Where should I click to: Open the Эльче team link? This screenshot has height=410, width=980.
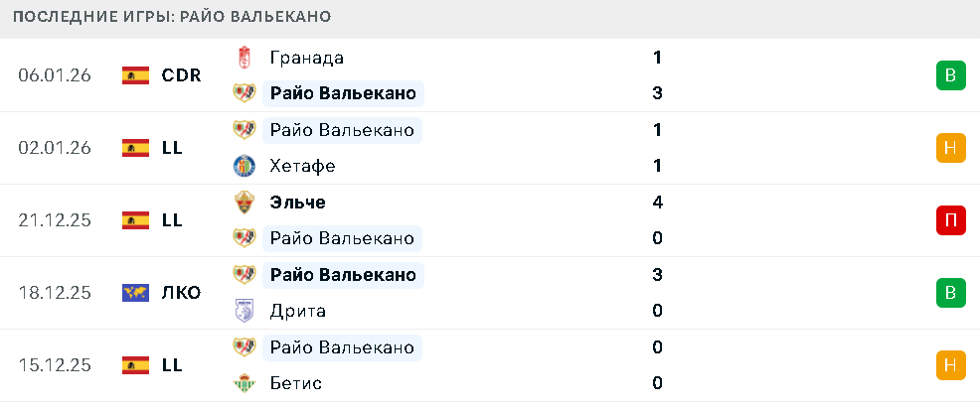tap(297, 203)
